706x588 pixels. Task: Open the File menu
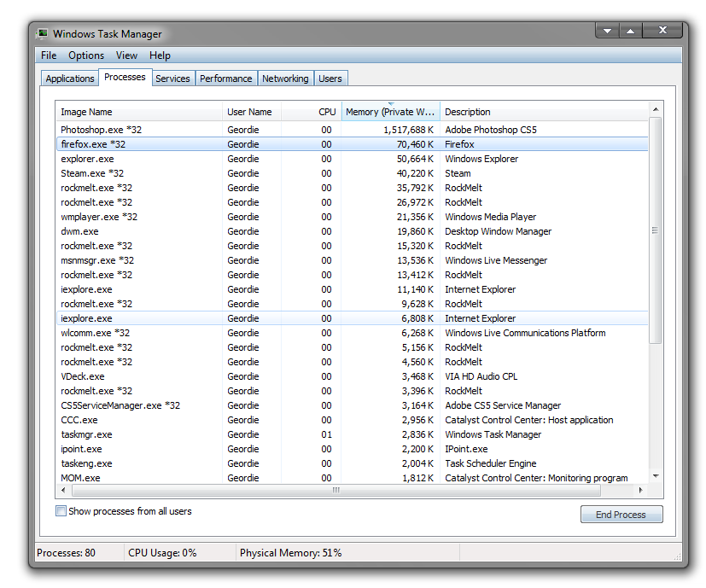pos(49,55)
